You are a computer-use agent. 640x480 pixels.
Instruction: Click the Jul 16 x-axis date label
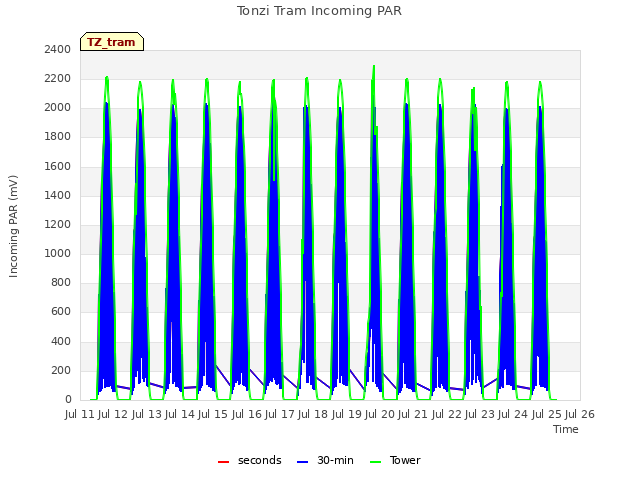(x=247, y=414)
